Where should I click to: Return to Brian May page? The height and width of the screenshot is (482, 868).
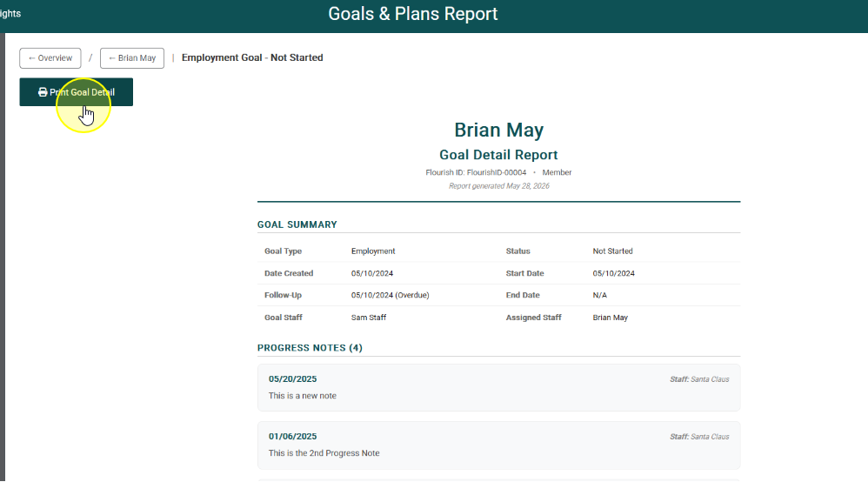131,58
